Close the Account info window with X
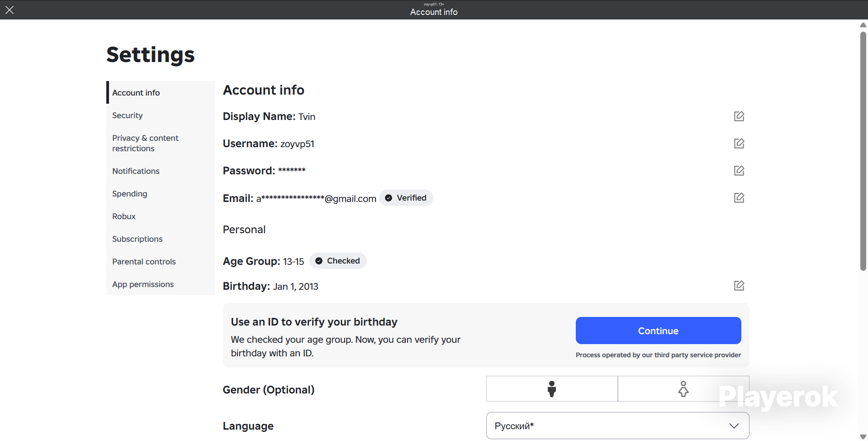Screen dimensions: 868x441 (x=9, y=10)
